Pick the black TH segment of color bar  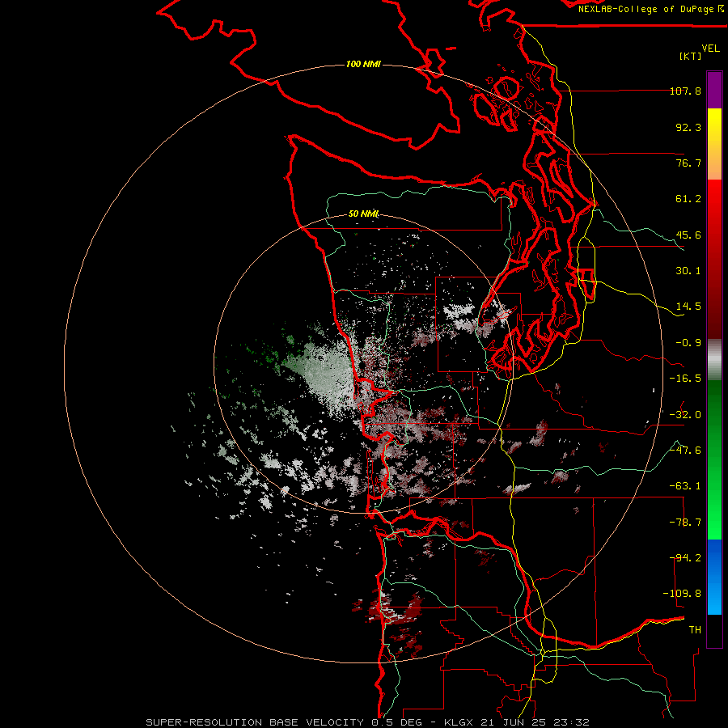pos(714,630)
